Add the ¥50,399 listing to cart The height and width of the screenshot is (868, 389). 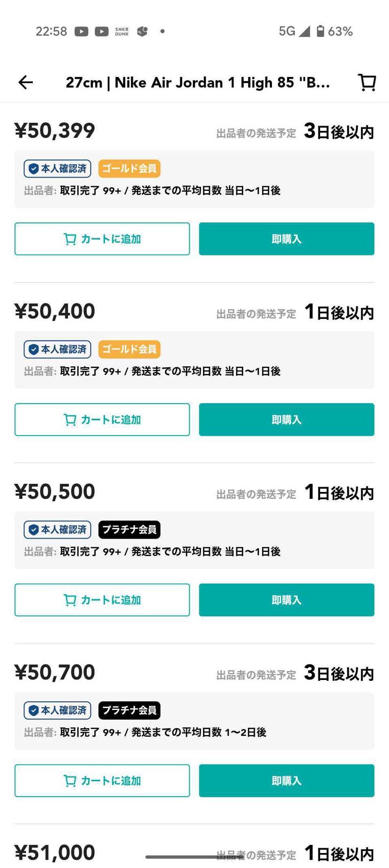[x=102, y=239]
